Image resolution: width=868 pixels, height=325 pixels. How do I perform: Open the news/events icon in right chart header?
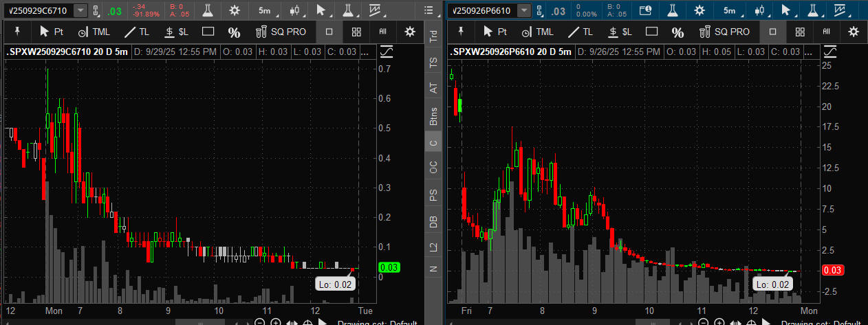coord(645,10)
